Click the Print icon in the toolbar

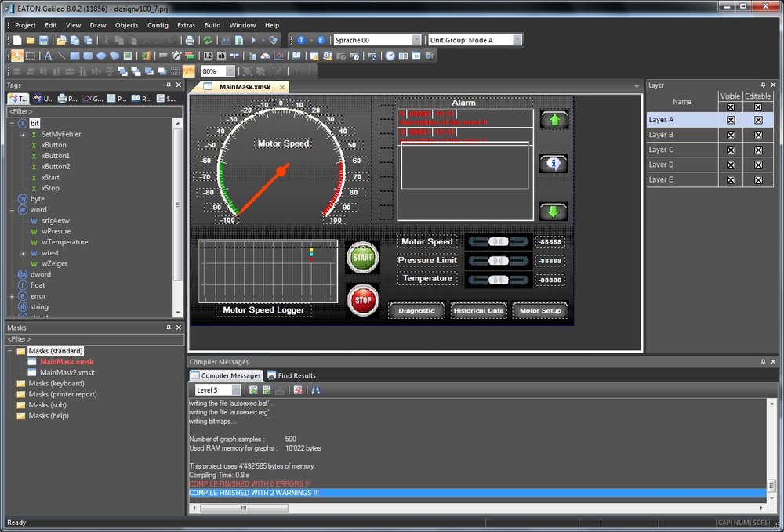[x=190, y=40]
